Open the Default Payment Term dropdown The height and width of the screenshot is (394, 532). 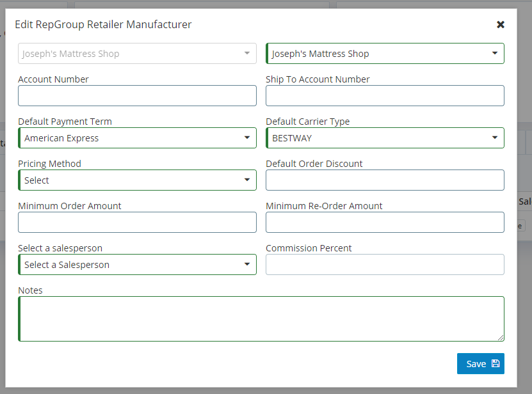click(x=137, y=138)
